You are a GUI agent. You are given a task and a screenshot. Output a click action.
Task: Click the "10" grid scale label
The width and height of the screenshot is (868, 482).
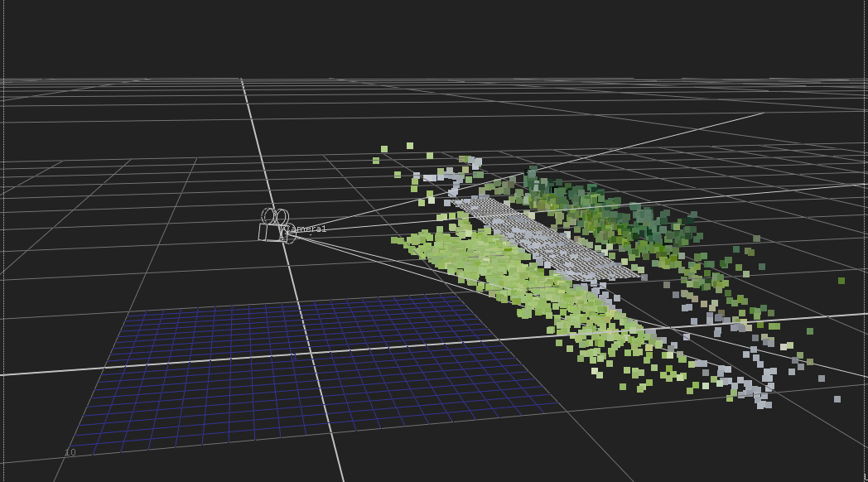(x=70, y=452)
